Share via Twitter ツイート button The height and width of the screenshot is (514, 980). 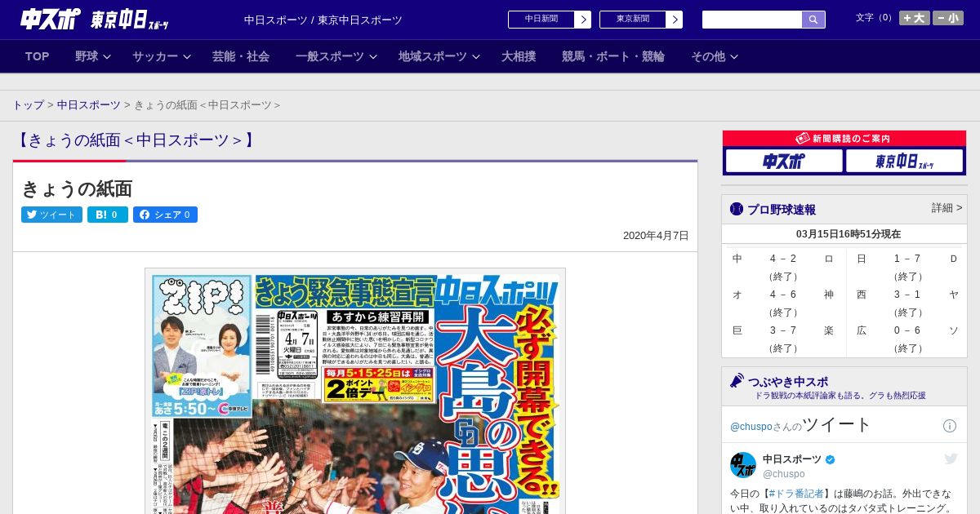click(x=51, y=215)
